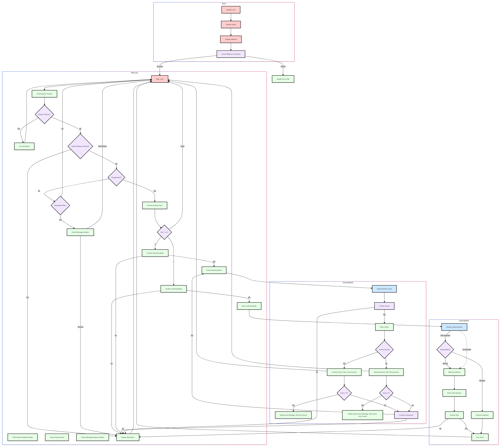This screenshot has height=448, width=502.
Task: Click Decrease Score, Play Wrong Sound node
Action: click(386, 372)
